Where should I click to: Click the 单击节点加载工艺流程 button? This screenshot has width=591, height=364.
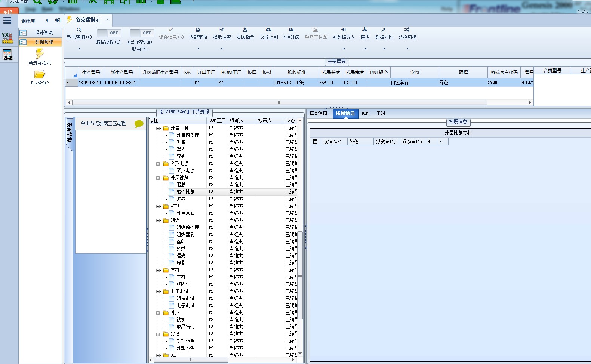110,124
